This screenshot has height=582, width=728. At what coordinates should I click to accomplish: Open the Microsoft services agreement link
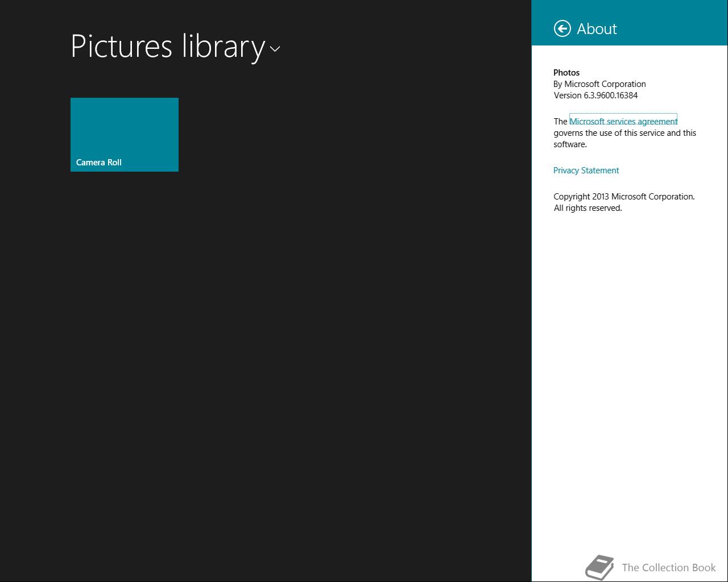(x=623, y=121)
